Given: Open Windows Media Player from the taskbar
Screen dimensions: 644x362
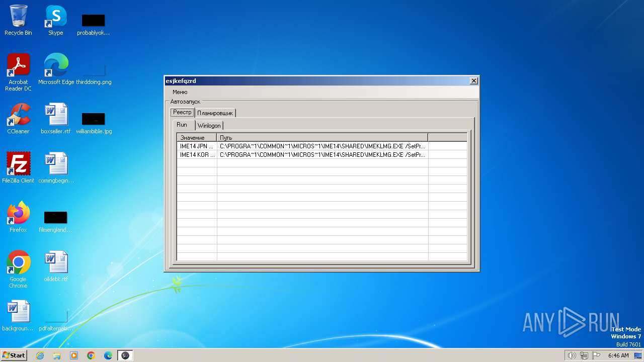Looking at the screenshot, I should click(74, 355).
